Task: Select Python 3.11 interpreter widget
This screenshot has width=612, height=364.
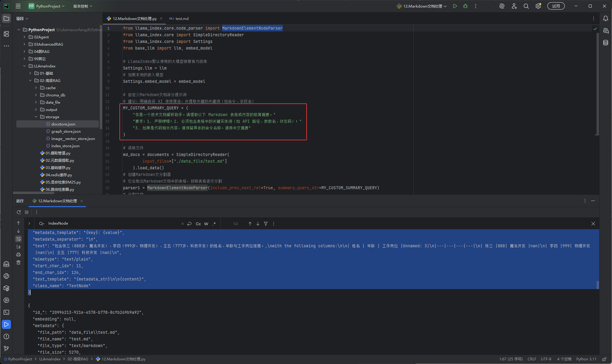Action: (x=586, y=359)
